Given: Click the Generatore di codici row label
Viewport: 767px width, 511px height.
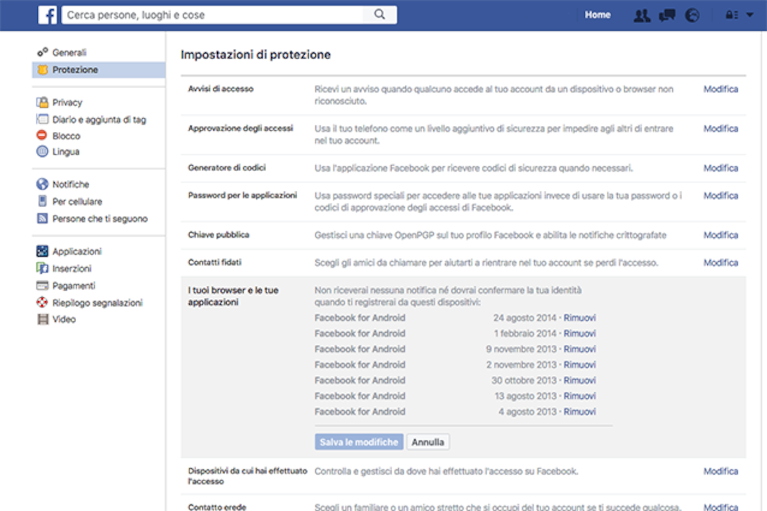Looking at the screenshot, I should pyautogui.click(x=227, y=168).
